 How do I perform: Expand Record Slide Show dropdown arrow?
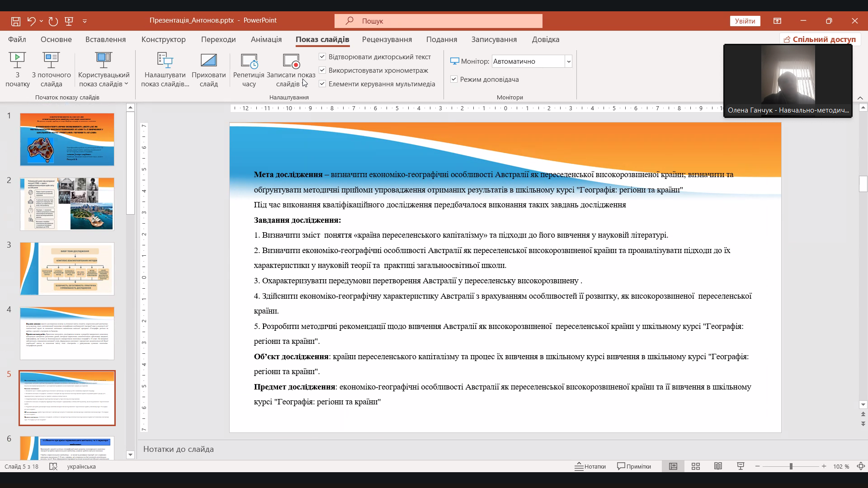(303, 84)
